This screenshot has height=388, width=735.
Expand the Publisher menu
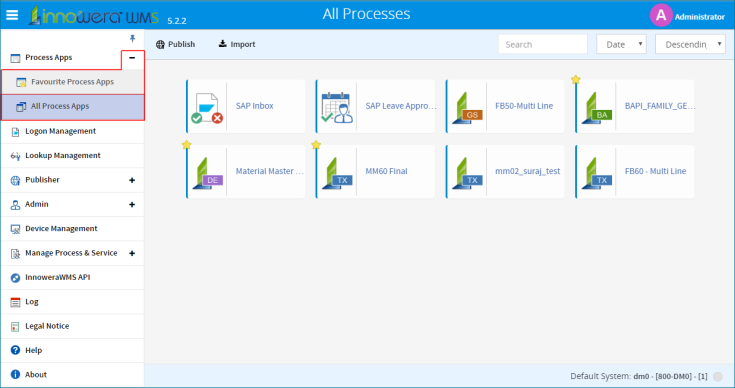pyautogui.click(x=132, y=180)
